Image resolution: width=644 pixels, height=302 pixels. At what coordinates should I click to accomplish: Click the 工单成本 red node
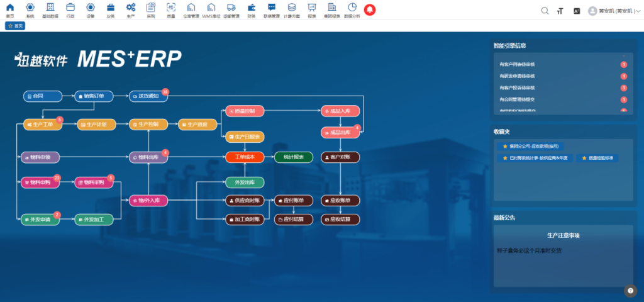tap(245, 157)
